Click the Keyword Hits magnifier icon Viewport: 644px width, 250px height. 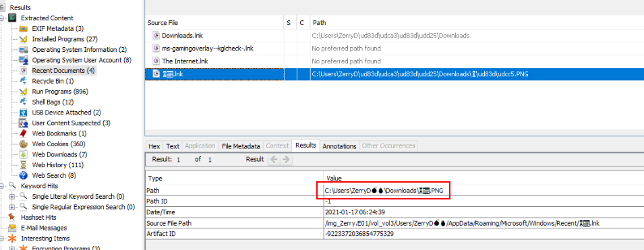click(12, 186)
